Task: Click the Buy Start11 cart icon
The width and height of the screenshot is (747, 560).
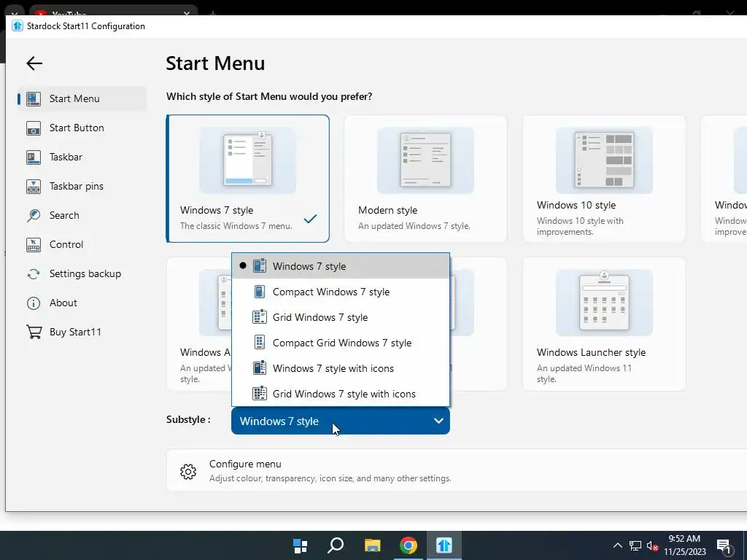Action: coord(34,332)
